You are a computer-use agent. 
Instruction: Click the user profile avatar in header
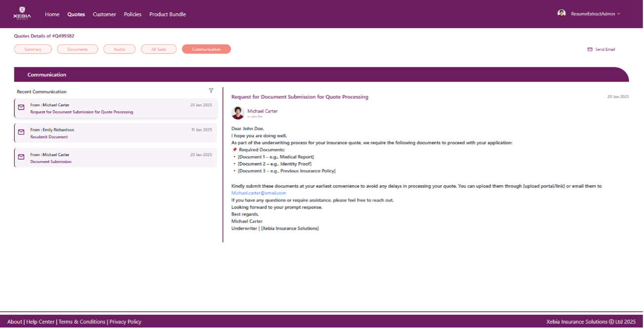tap(562, 13)
